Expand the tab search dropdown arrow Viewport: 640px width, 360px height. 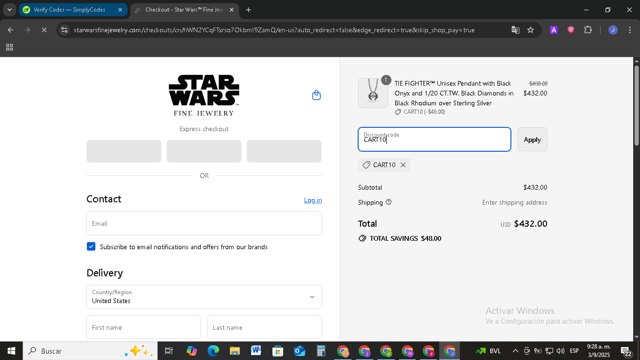click(9, 10)
